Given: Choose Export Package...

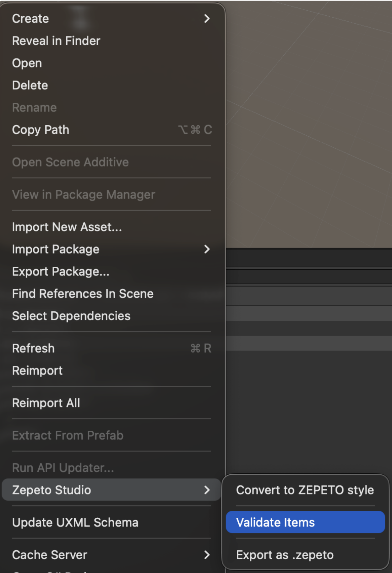Looking at the screenshot, I should [111, 271].
